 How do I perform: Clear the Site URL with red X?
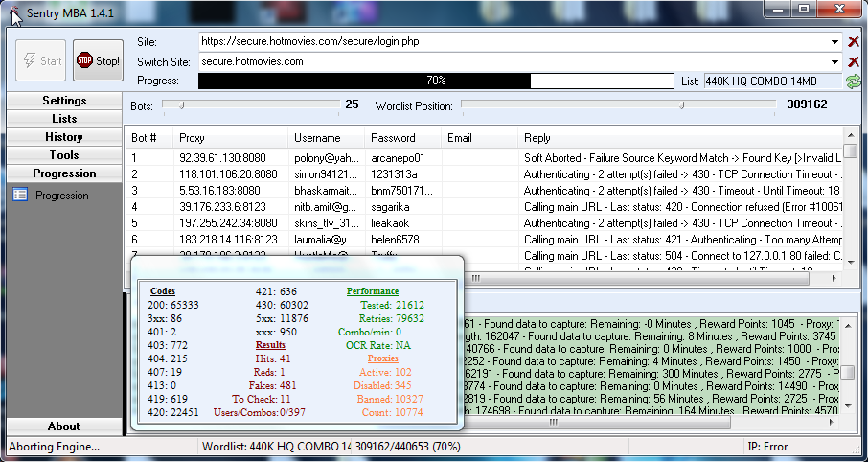[854, 42]
